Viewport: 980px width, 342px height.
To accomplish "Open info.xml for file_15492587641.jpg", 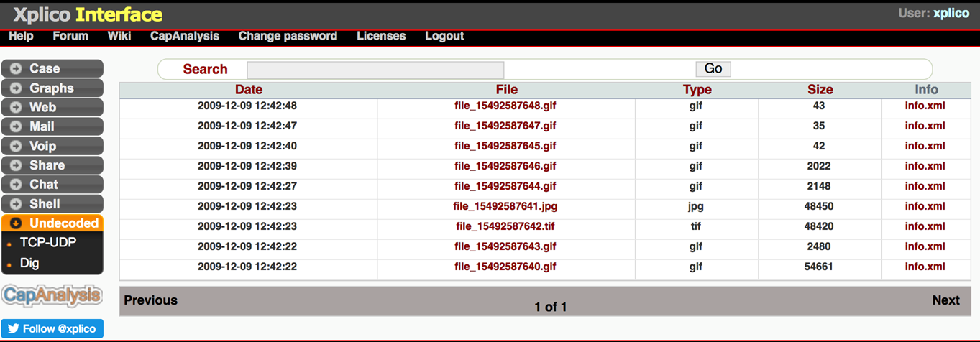I will pyautogui.click(x=925, y=206).
